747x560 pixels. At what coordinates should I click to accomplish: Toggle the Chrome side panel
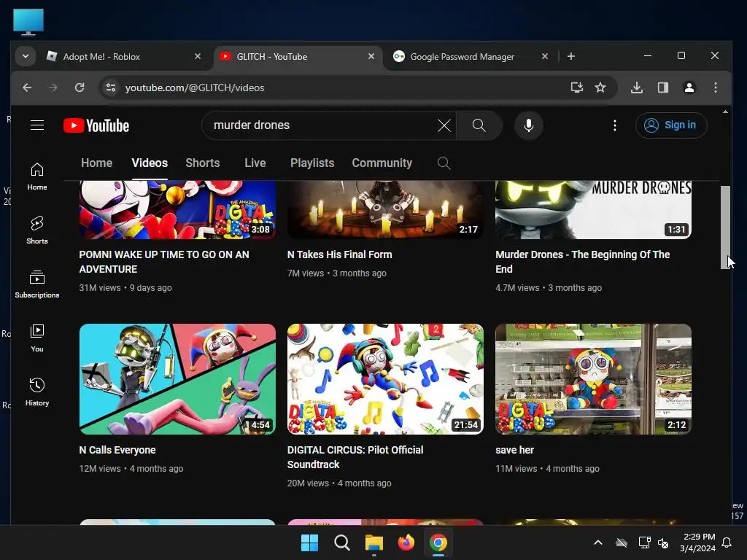(x=663, y=87)
